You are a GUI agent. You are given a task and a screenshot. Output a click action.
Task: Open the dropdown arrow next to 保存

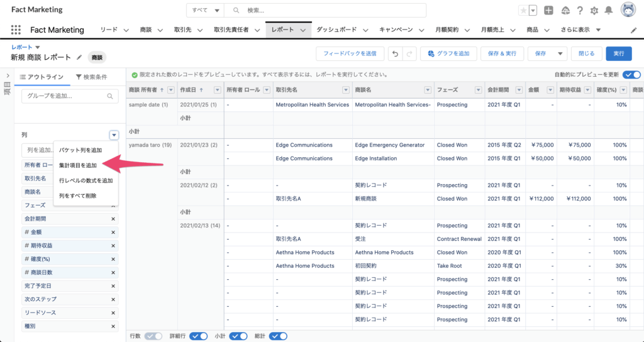click(x=560, y=54)
